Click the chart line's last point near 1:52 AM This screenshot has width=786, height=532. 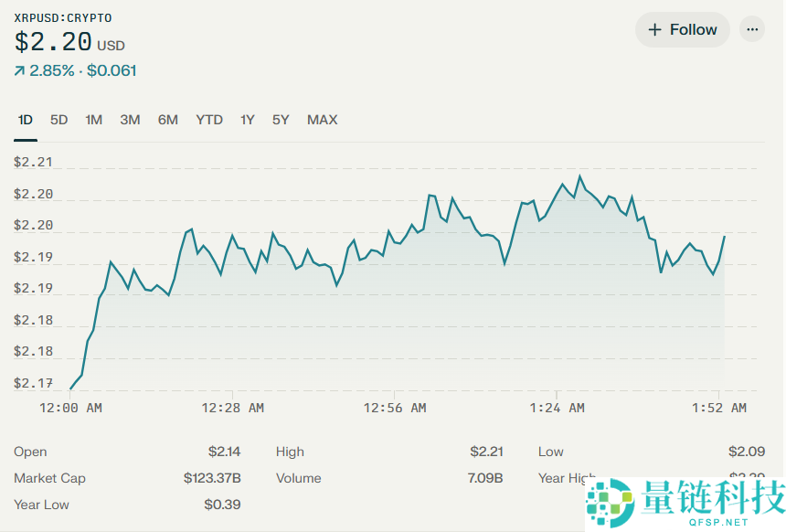(x=725, y=236)
